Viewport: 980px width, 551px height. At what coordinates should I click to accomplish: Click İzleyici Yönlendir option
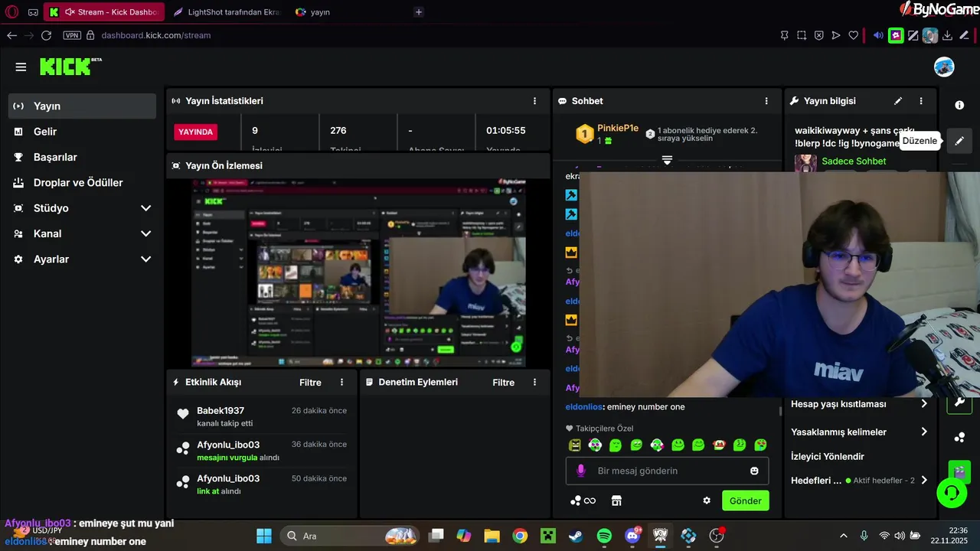(828, 456)
